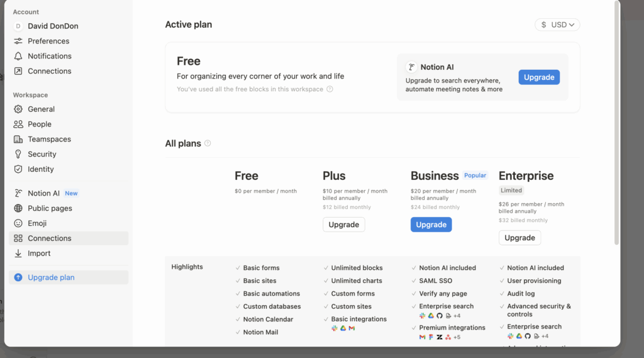
Task: Click the Import download arrow icon
Action: coord(18,254)
